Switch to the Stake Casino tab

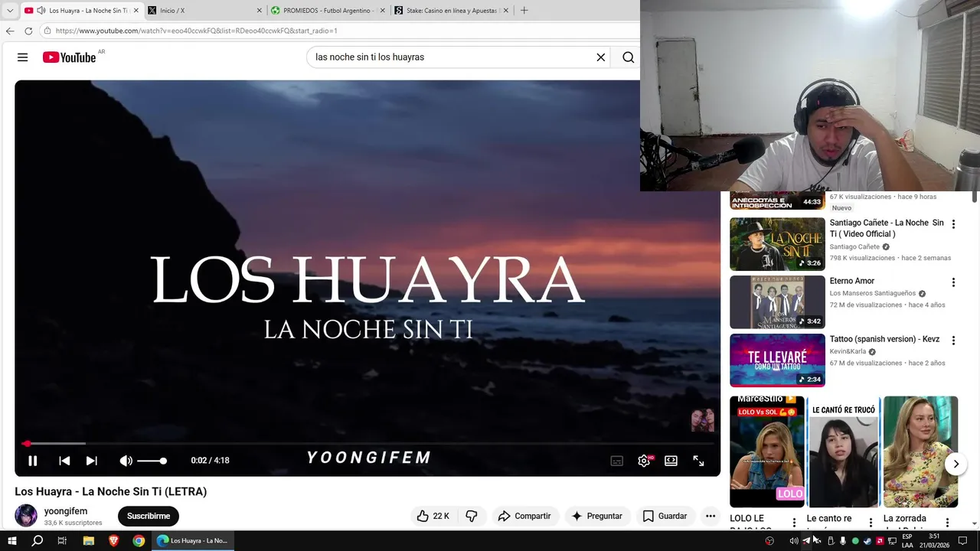[x=452, y=11]
